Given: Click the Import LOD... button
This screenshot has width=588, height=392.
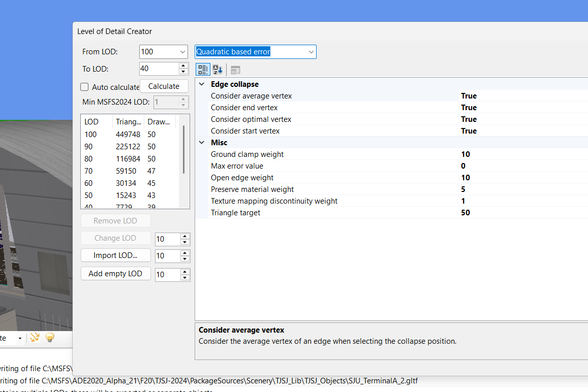Looking at the screenshot, I should point(115,255).
